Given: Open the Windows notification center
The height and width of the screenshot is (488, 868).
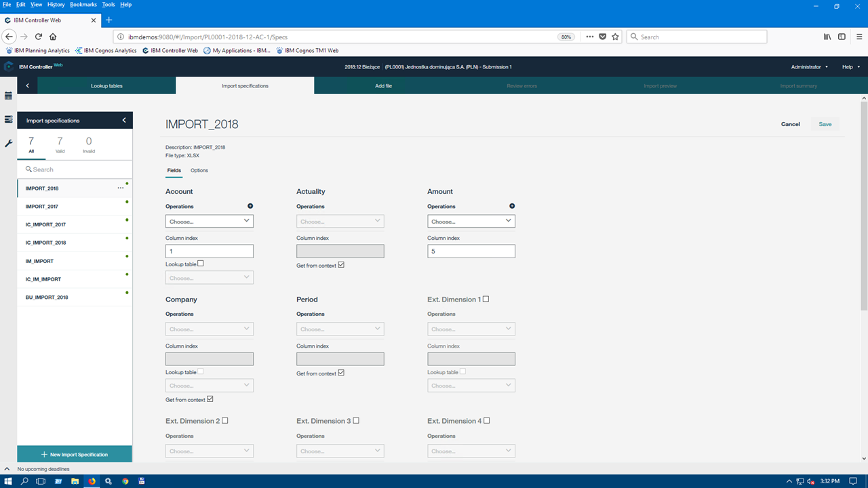Looking at the screenshot, I should click(x=854, y=481).
